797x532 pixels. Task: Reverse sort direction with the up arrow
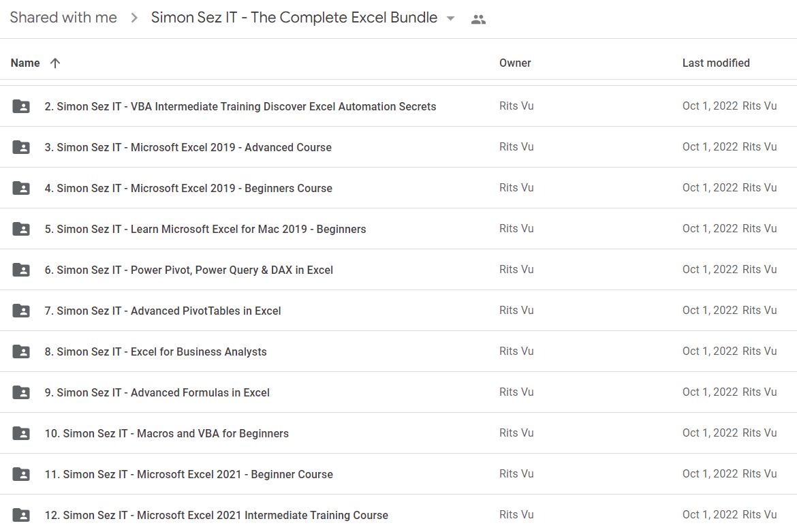55,63
